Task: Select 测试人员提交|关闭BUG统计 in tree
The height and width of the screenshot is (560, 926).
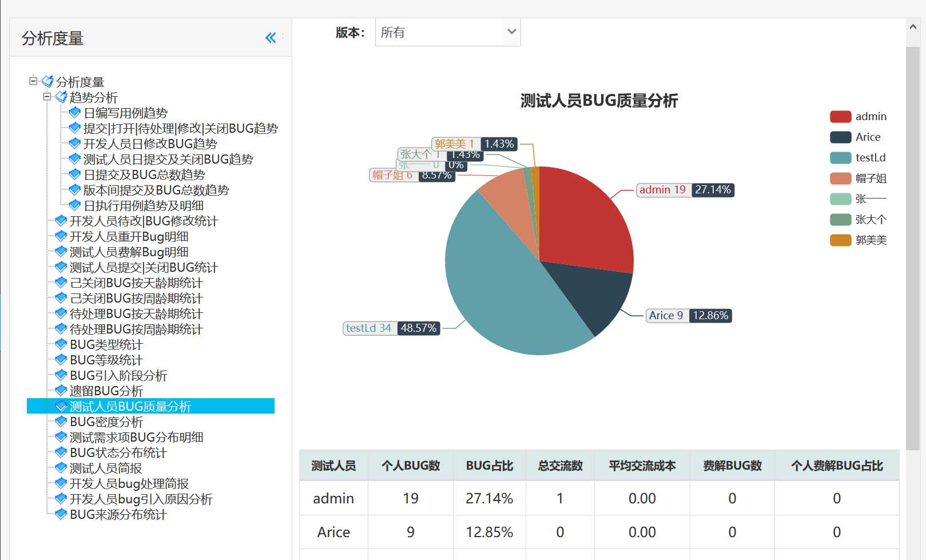Action: (144, 267)
